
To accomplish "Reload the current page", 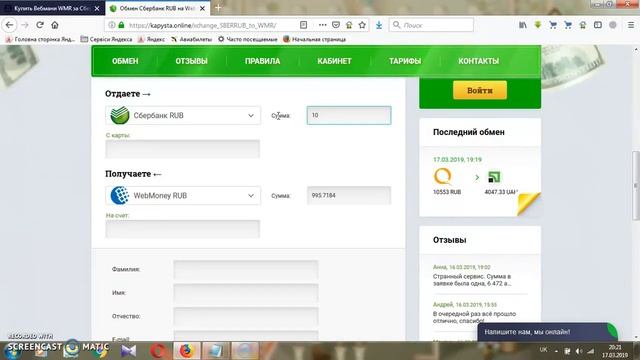I will coord(40,25).
